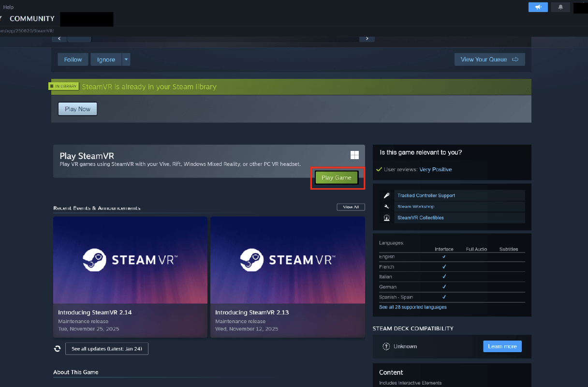Open the COMMUNITY menu
Viewport: 588px width, 387px height.
click(32, 19)
